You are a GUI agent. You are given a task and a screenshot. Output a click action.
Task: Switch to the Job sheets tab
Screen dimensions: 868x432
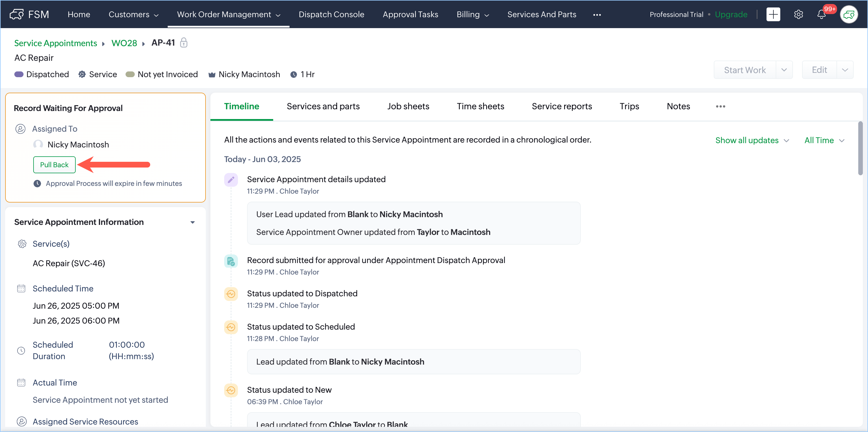point(408,107)
